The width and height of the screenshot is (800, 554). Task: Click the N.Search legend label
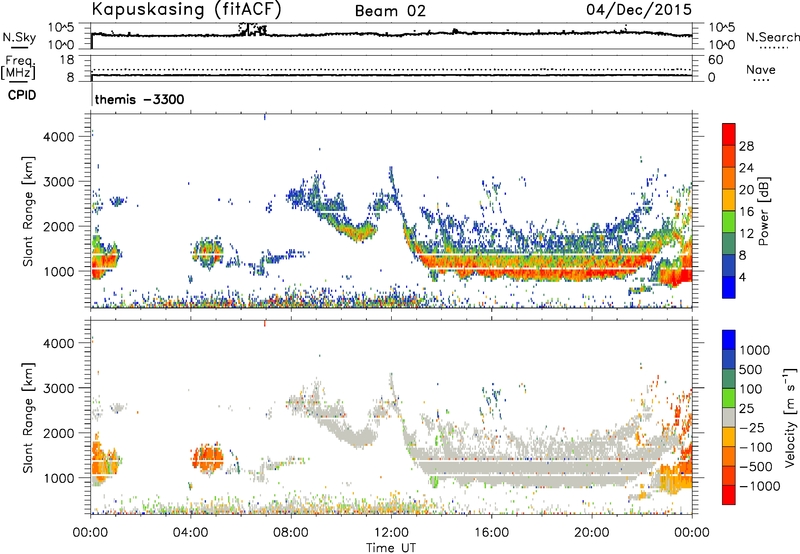(x=772, y=37)
